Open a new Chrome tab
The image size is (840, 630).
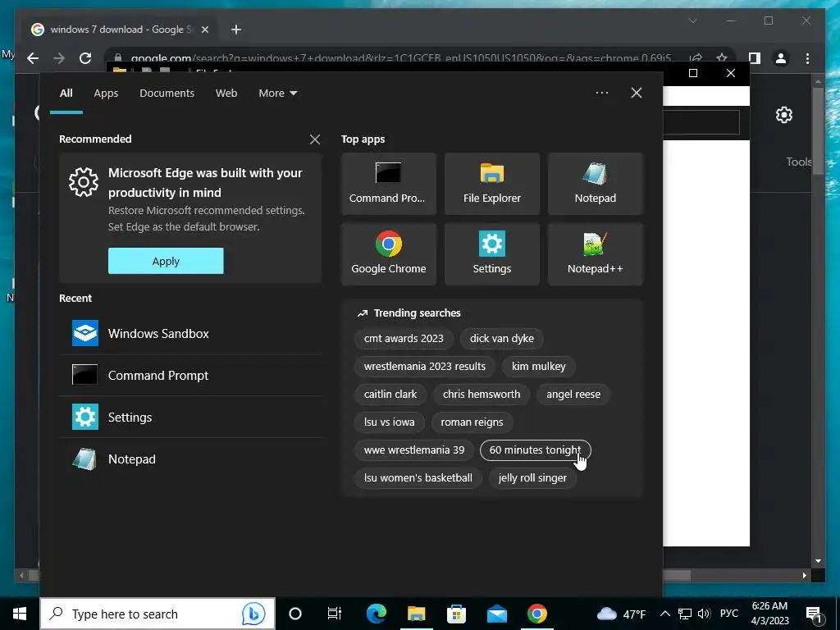pyautogui.click(x=235, y=30)
